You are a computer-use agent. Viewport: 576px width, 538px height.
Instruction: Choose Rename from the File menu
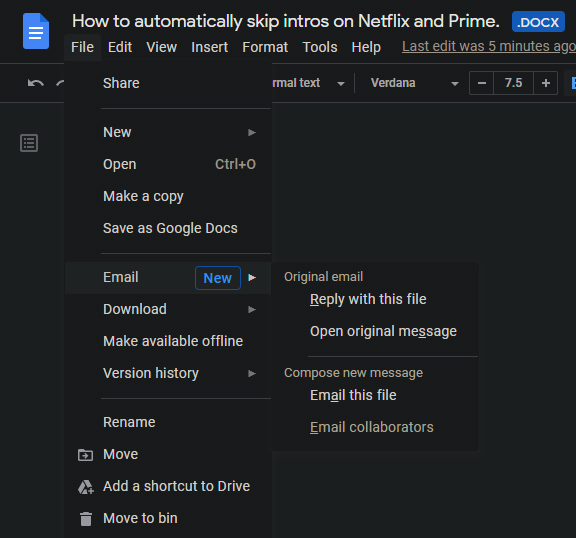click(168, 422)
